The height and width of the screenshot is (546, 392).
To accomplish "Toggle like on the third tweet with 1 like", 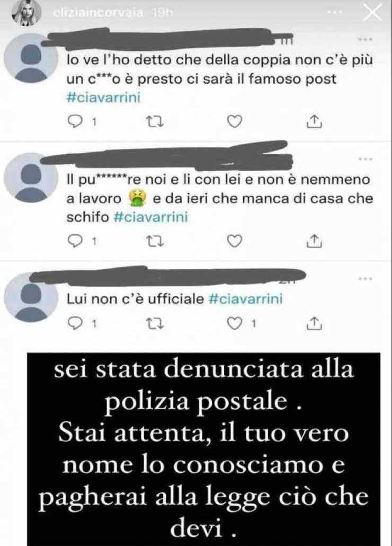I will [x=234, y=324].
